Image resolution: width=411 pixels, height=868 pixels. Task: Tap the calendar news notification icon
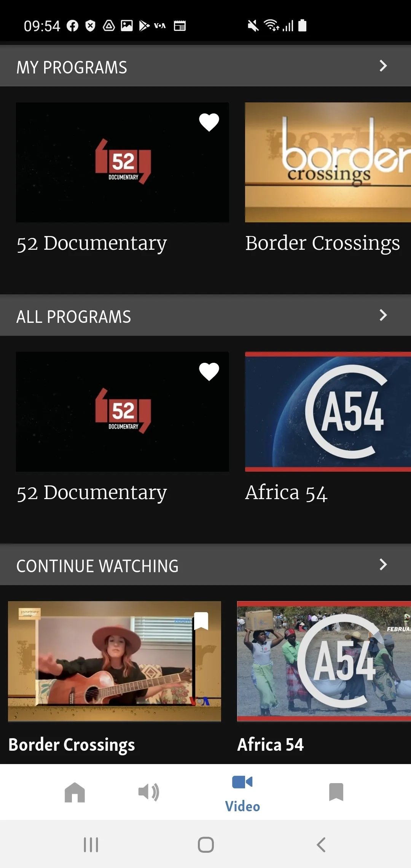point(180,26)
